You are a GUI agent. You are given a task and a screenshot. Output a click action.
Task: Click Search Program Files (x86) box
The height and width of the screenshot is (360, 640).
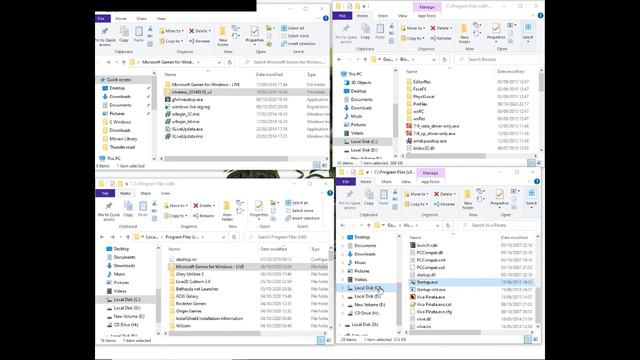[287, 237]
